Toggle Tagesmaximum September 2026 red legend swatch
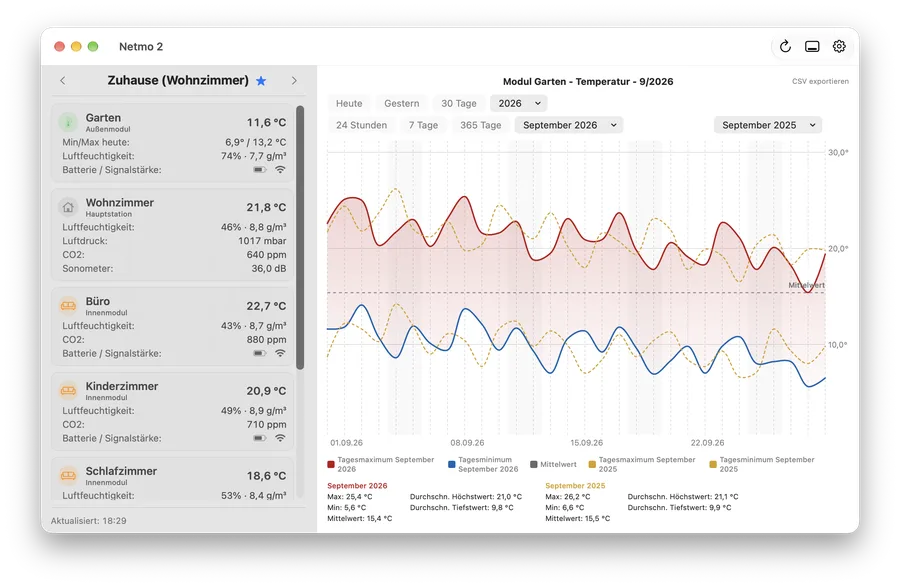The image size is (900, 587). pos(331,464)
